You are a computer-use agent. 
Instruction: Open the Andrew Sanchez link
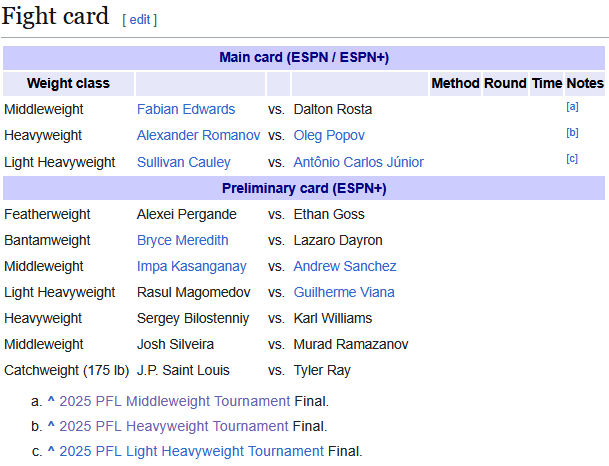click(x=345, y=266)
